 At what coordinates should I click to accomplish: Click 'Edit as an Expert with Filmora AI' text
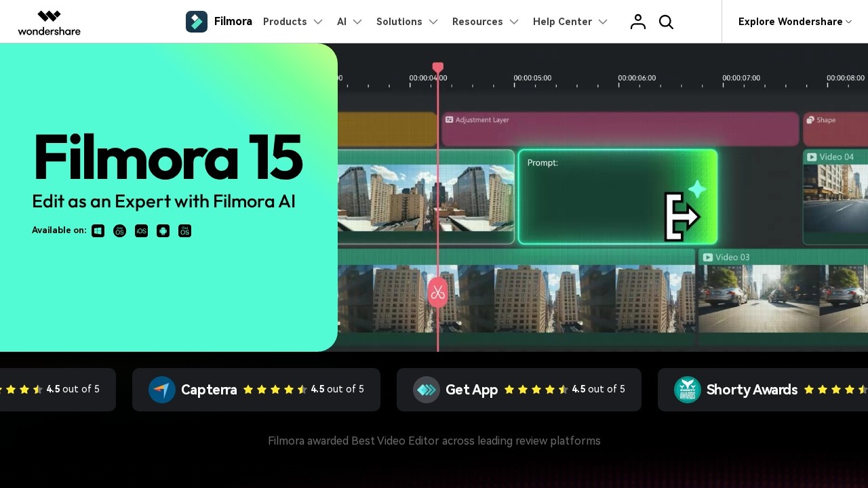pos(163,201)
